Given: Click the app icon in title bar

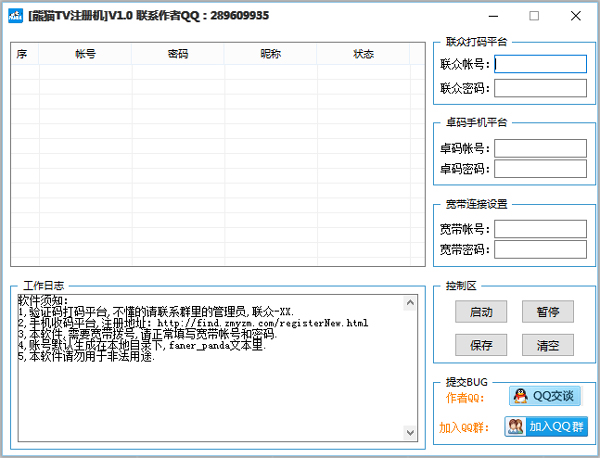Looking at the screenshot, I should [15, 16].
